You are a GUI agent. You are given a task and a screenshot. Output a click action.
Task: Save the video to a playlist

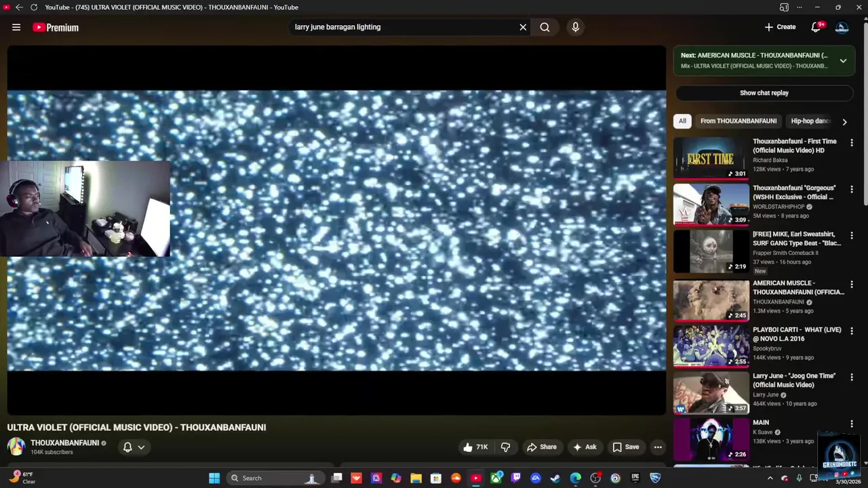tap(626, 447)
